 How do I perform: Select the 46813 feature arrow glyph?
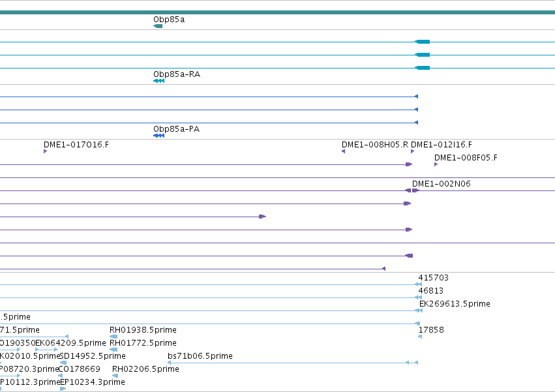pyautogui.click(x=419, y=298)
